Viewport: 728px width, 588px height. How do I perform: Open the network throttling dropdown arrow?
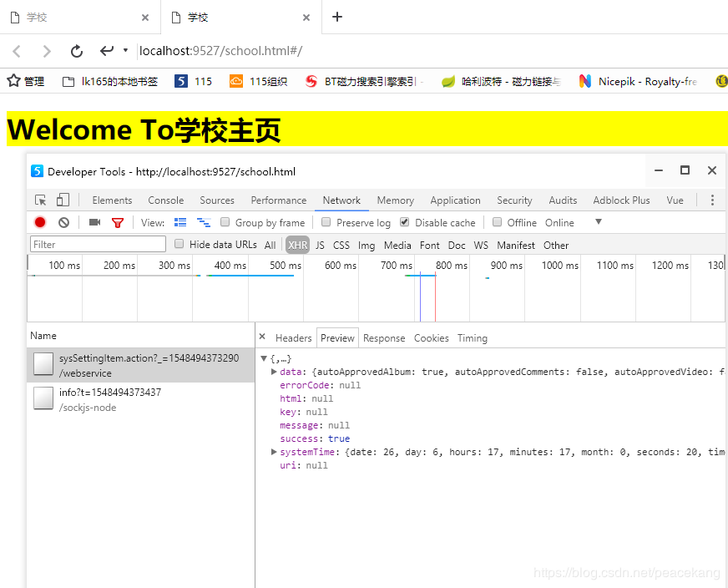(x=599, y=221)
